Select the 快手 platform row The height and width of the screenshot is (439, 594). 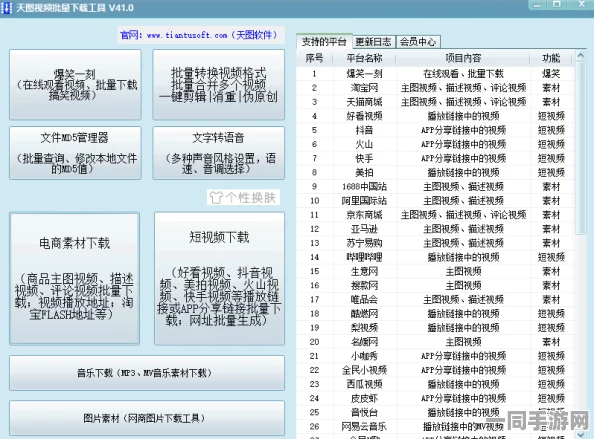(x=435, y=158)
